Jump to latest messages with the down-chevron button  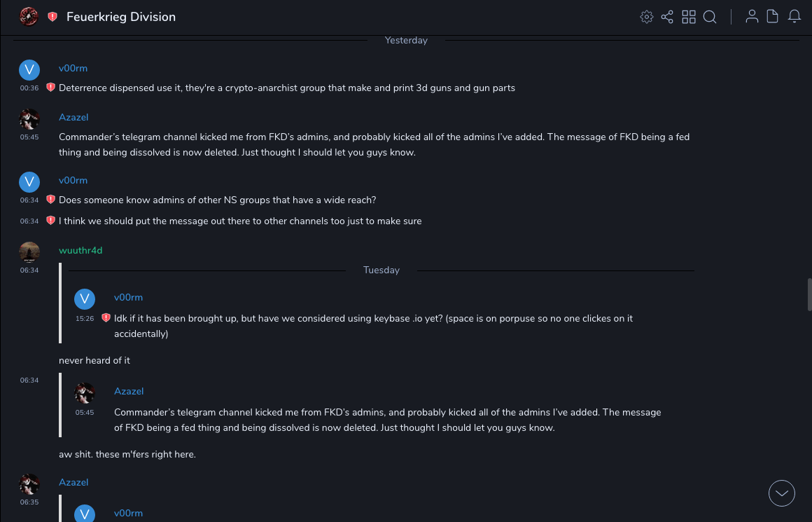click(782, 493)
